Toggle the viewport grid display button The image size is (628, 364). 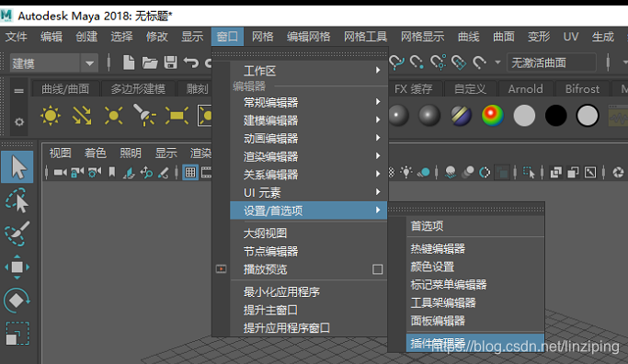(190, 173)
